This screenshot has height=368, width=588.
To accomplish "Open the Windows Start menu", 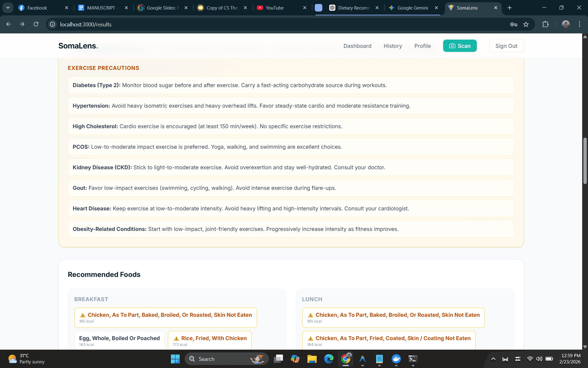I will 175,359.
